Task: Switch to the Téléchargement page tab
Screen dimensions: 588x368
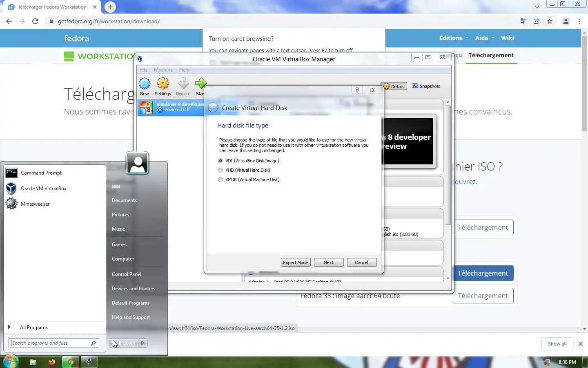Action: (x=491, y=55)
